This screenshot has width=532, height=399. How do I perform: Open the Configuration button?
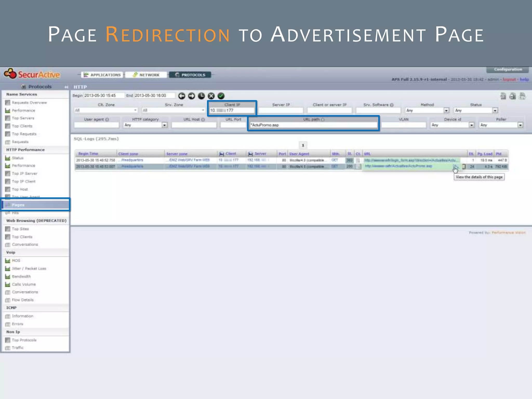click(508, 69)
